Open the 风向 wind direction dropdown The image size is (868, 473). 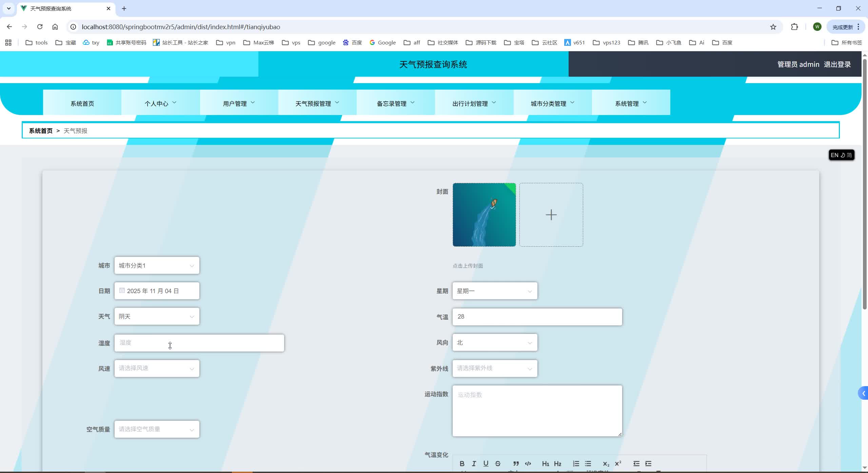[x=494, y=342]
